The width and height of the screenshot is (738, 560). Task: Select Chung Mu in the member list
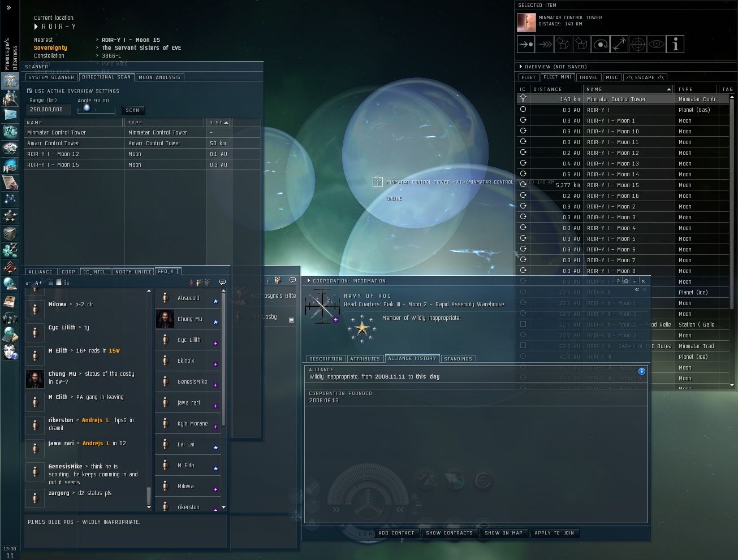click(188, 319)
